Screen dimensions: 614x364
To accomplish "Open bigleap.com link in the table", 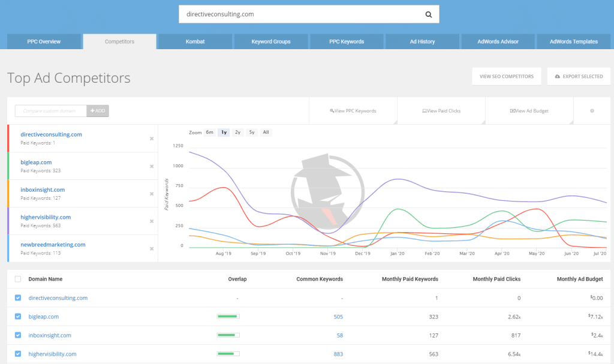I will click(43, 317).
